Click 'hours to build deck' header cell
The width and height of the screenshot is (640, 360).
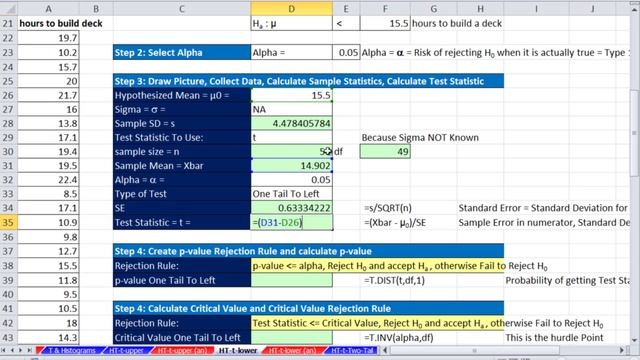[x=60, y=23]
